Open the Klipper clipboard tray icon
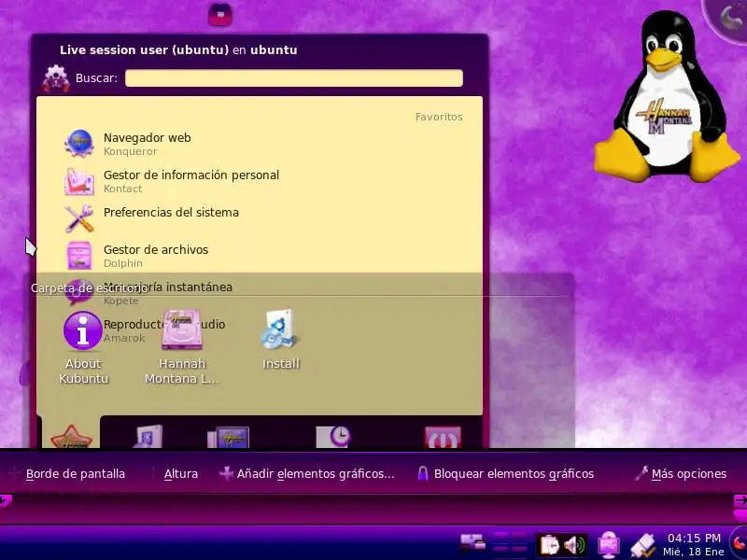The image size is (747, 560). tap(549, 545)
